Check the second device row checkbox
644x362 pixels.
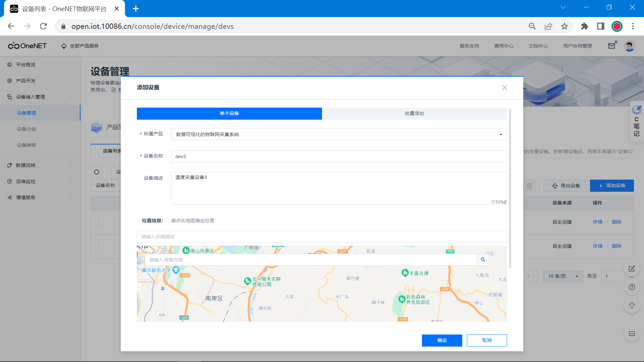coord(101,246)
